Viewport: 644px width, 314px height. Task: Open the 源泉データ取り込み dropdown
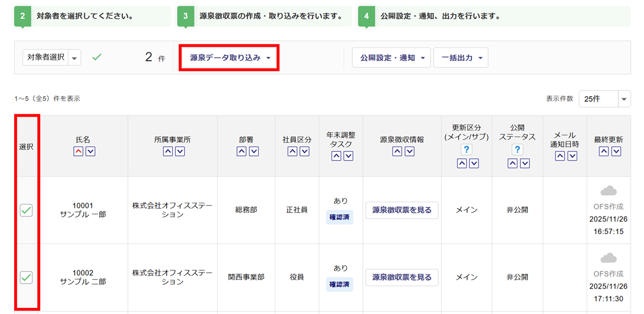(x=230, y=58)
